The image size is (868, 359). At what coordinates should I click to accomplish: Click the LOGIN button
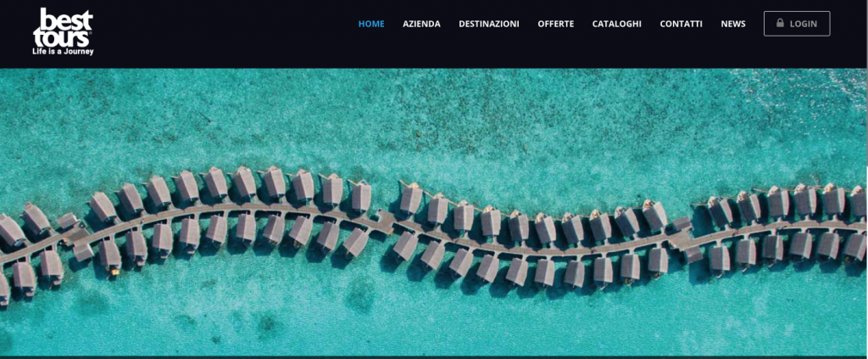click(797, 24)
